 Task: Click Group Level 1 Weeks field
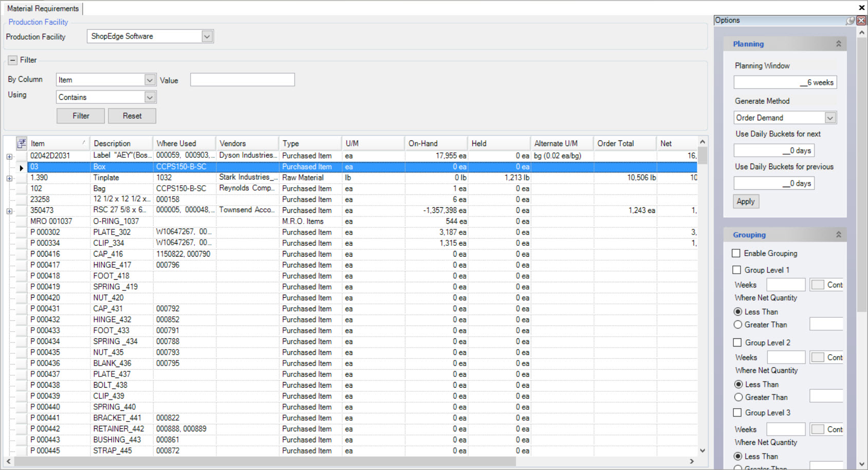pyautogui.click(x=786, y=285)
